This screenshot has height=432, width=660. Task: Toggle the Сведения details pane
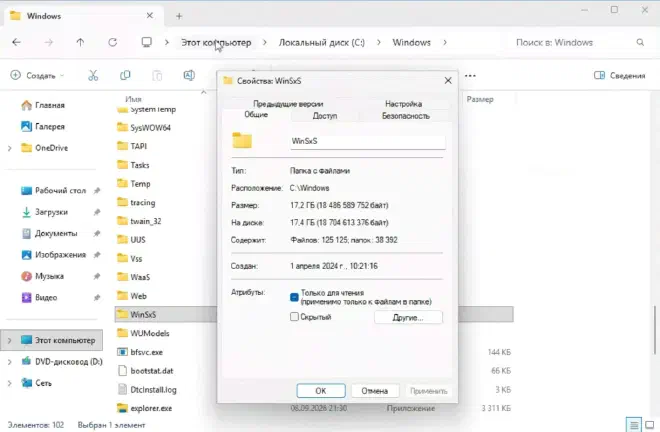point(619,76)
